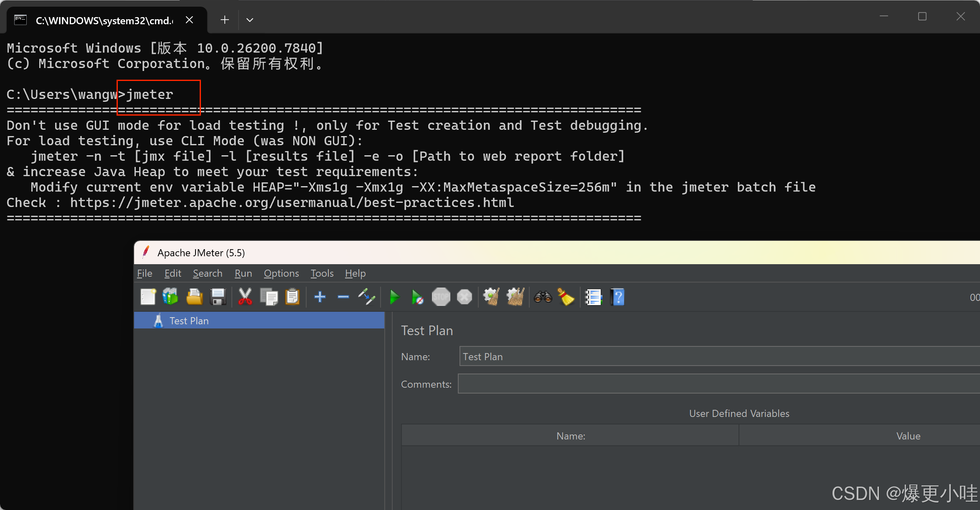The image size is (980, 510).
Task: Click the New test plan icon
Action: pos(148,297)
